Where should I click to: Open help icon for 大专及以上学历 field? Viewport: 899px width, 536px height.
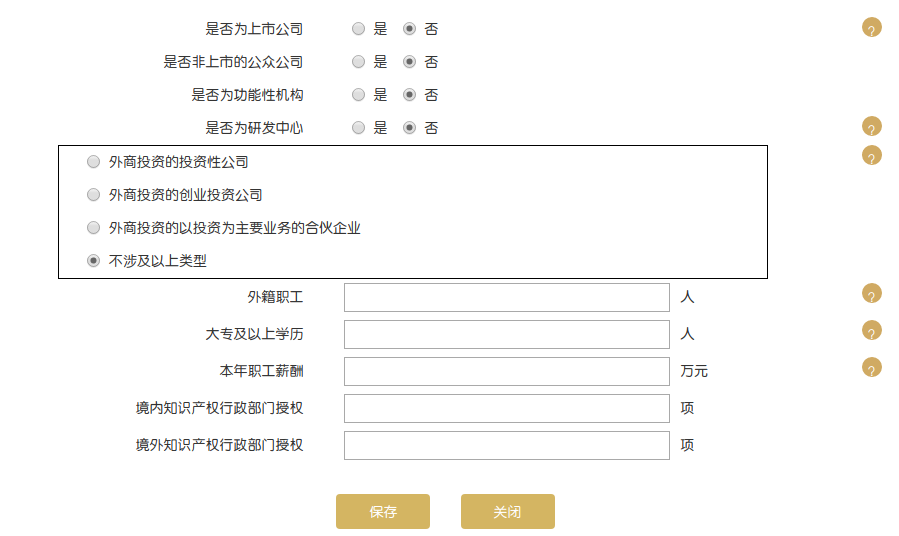pyautogui.click(x=871, y=330)
